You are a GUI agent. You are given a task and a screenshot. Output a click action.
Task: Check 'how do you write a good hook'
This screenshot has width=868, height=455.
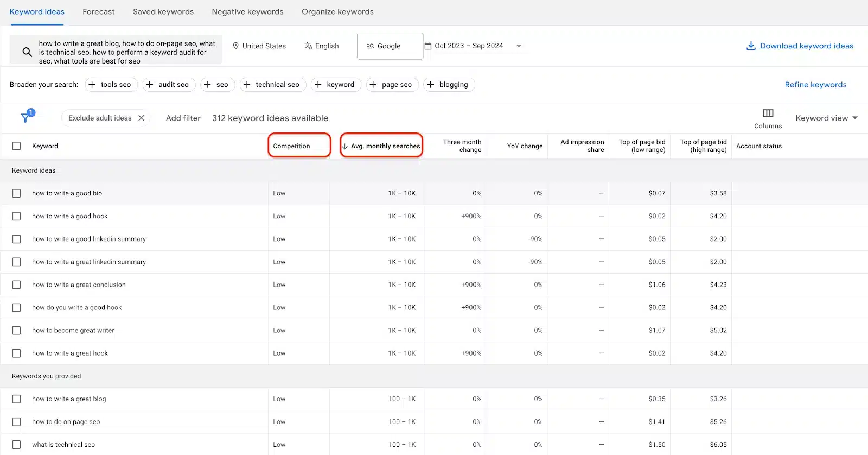16,307
